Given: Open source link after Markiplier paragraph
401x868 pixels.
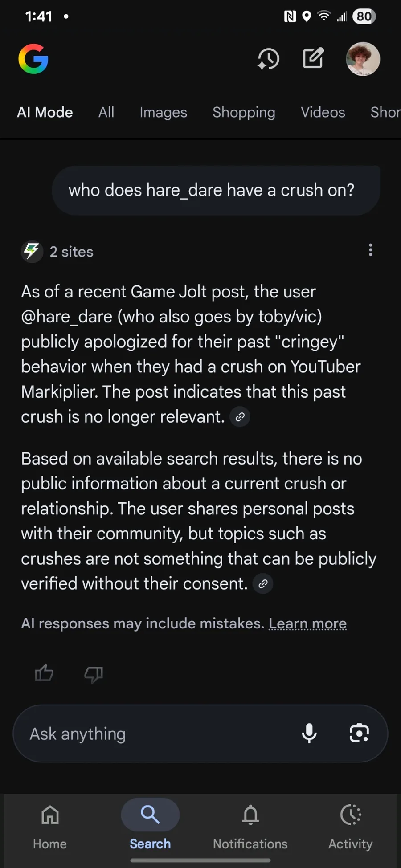Looking at the screenshot, I should [x=240, y=417].
